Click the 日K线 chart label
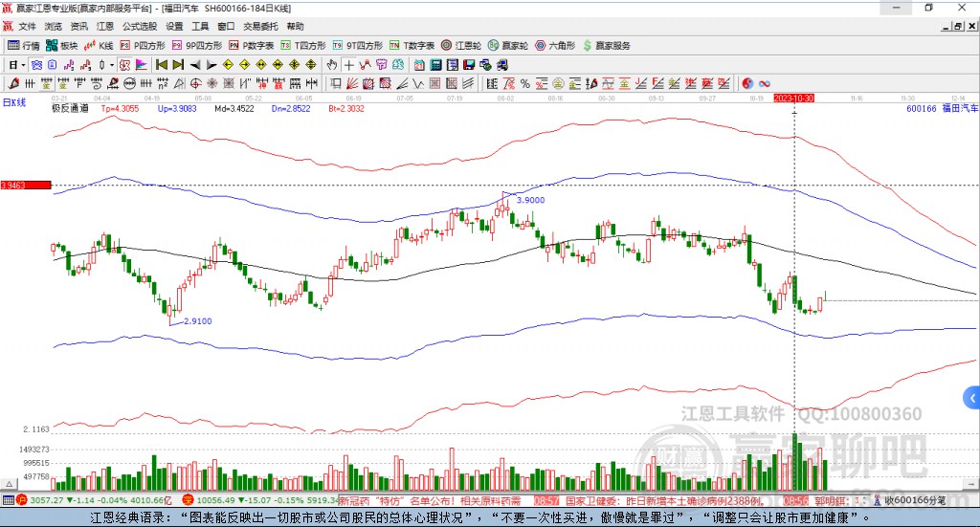The image size is (980, 527). [13, 102]
